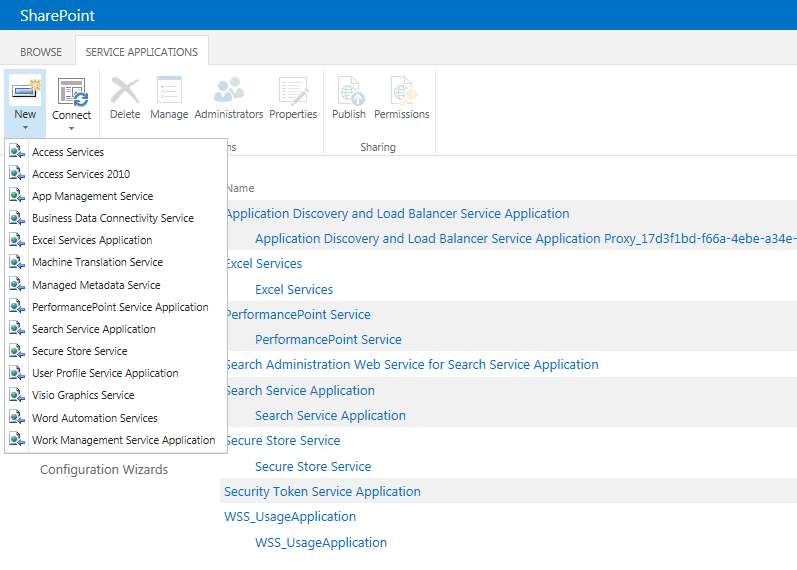Viewport: 797px width, 570px height.
Task: Open Security Token Service Application link
Action: click(x=322, y=492)
